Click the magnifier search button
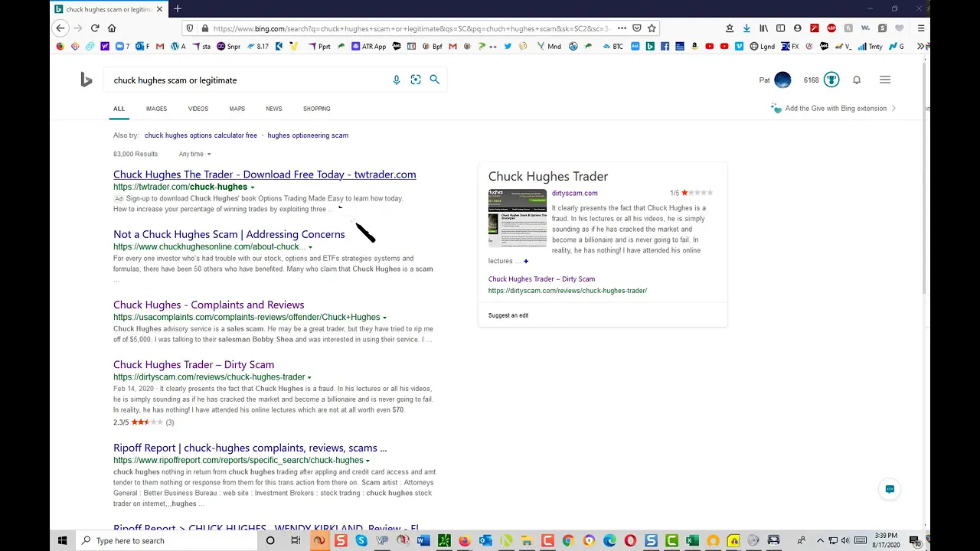980x551 pixels. click(435, 80)
